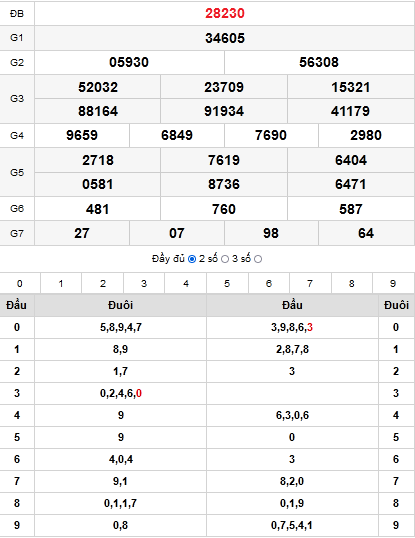Switch to digit tab 0
Screen dimensions: 415x538
point(20,283)
